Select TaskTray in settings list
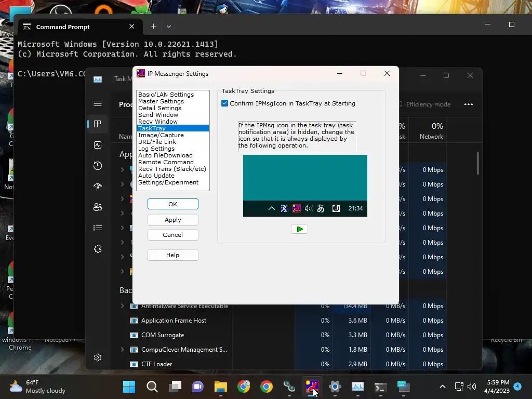This screenshot has height=399, width=532. coord(172,128)
